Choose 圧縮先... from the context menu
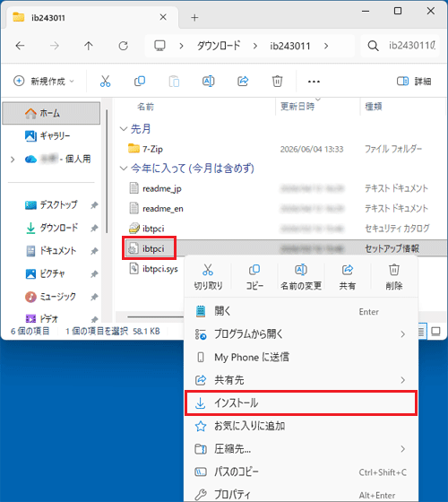This screenshot has width=448, height=502. click(301, 449)
